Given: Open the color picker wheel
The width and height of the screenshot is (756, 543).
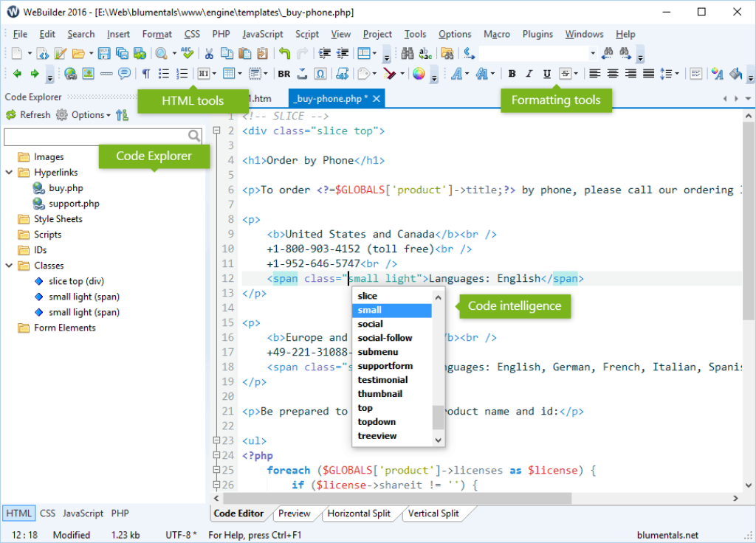Looking at the screenshot, I should [419, 73].
